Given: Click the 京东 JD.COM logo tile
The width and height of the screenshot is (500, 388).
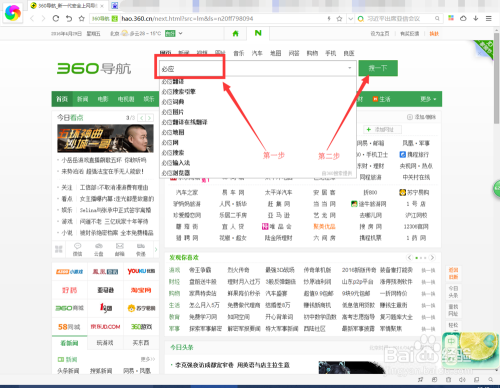Looking at the screenshot, I should coord(105,327).
